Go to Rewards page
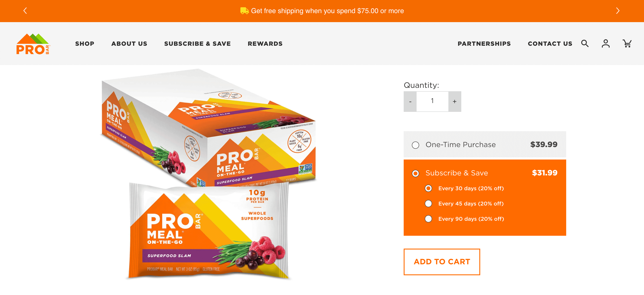Image resolution: width=644 pixels, height=295 pixels. click(x=265, y=44)
